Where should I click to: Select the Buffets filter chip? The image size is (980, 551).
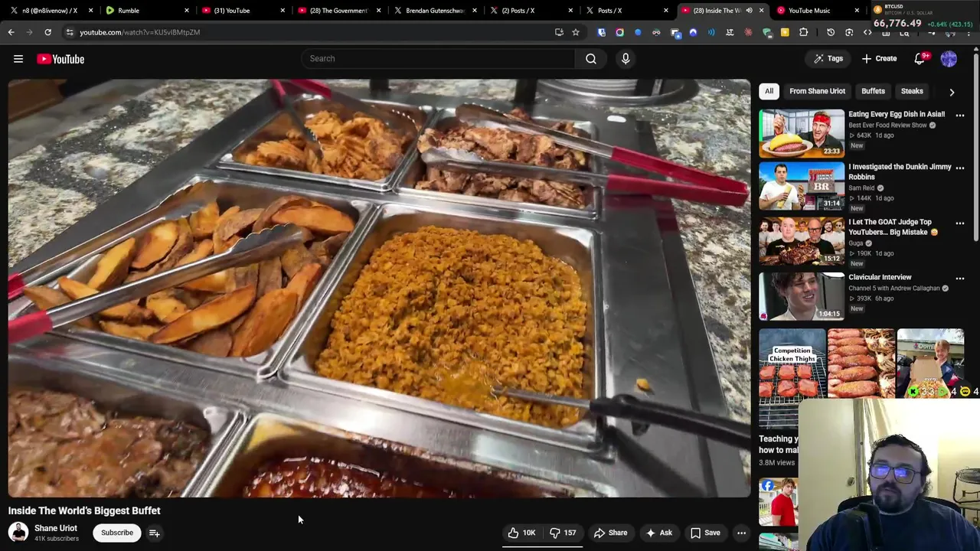(873, 91)
